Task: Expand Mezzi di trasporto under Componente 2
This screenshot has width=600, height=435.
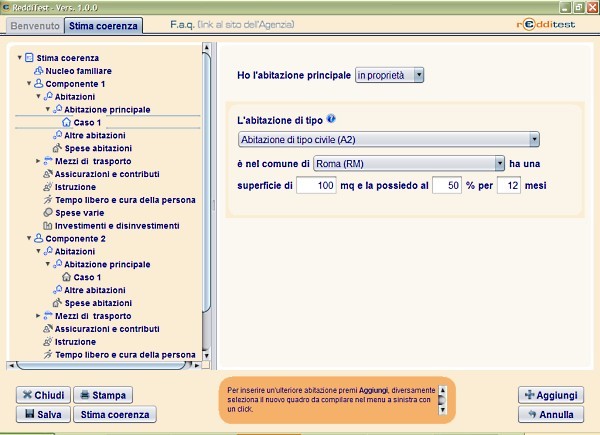Action: point(38,316)
